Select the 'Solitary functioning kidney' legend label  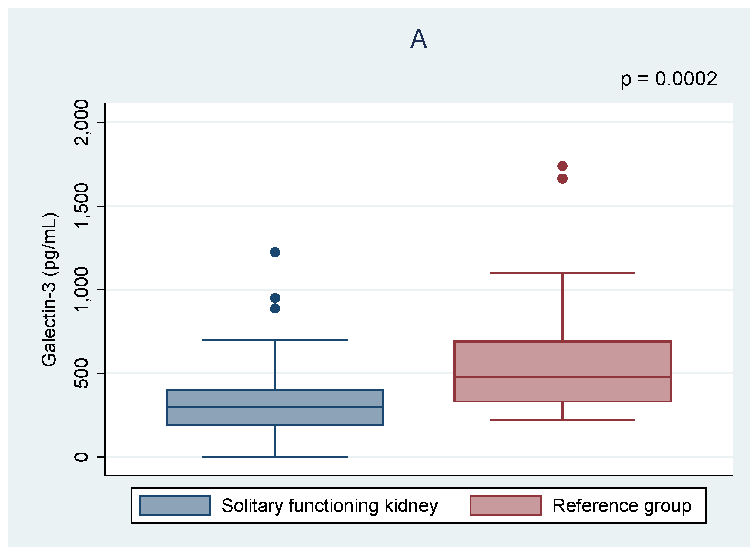pos(329,506)
